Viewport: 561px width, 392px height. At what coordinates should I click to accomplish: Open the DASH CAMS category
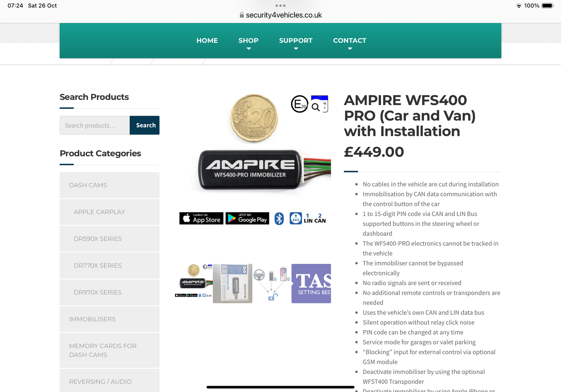pyautogui.click(x=109, y=185)
